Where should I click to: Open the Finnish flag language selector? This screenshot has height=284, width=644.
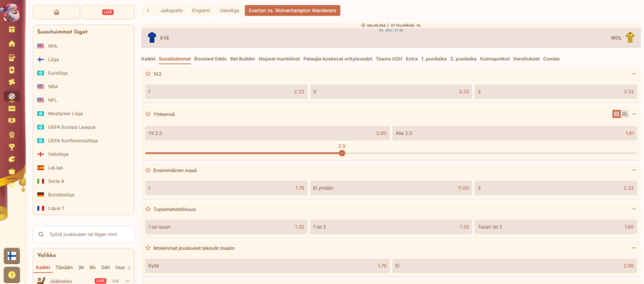12,256
